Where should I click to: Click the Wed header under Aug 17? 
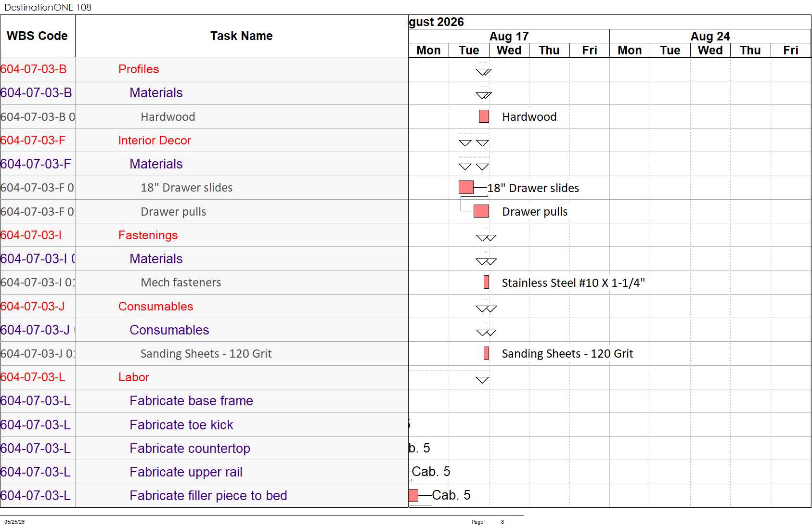[x=509, y=50]
